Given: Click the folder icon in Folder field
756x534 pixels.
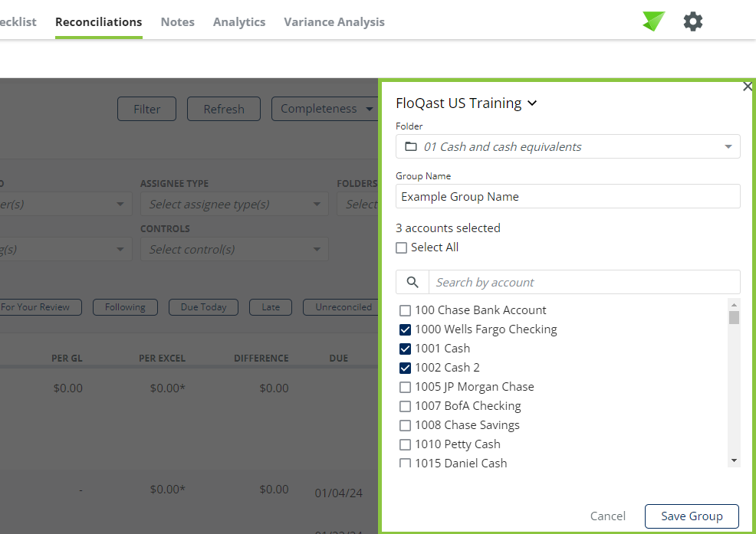Looking at the screenshot, I should click(x=411, y=146).
